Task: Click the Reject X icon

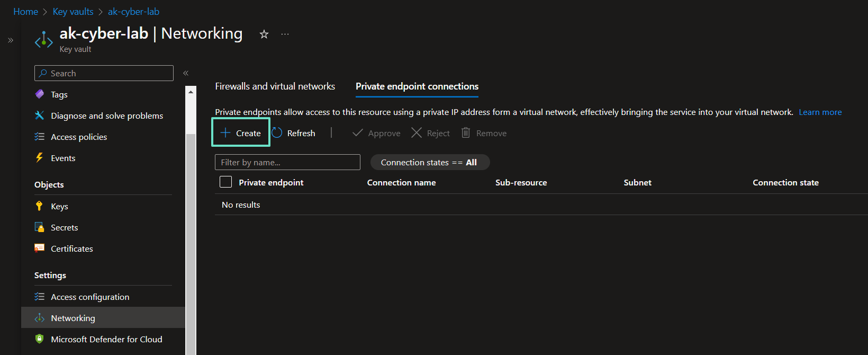Action: pos(417,133)
